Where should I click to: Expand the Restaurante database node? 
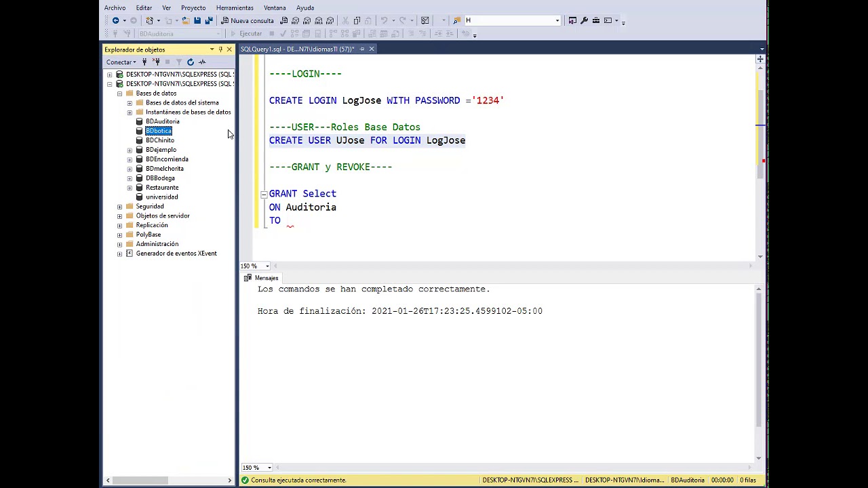tap(130, 188)
